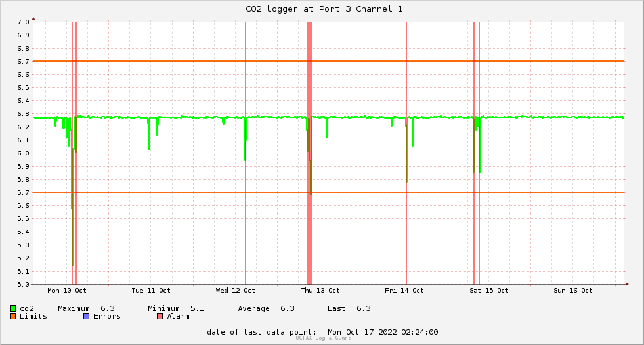Click the 6.0 y-axis value
644x345 pixels.
[23, 153]
